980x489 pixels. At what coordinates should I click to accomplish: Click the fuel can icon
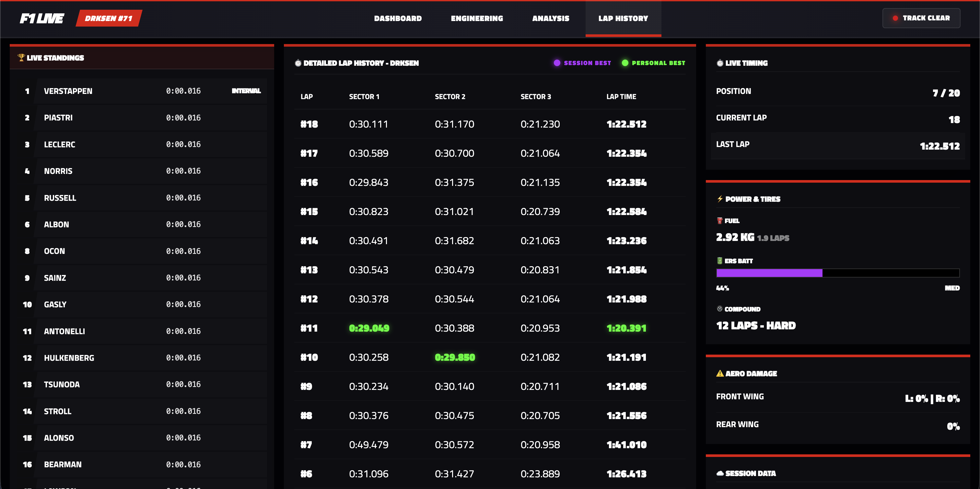coord(719,221)
